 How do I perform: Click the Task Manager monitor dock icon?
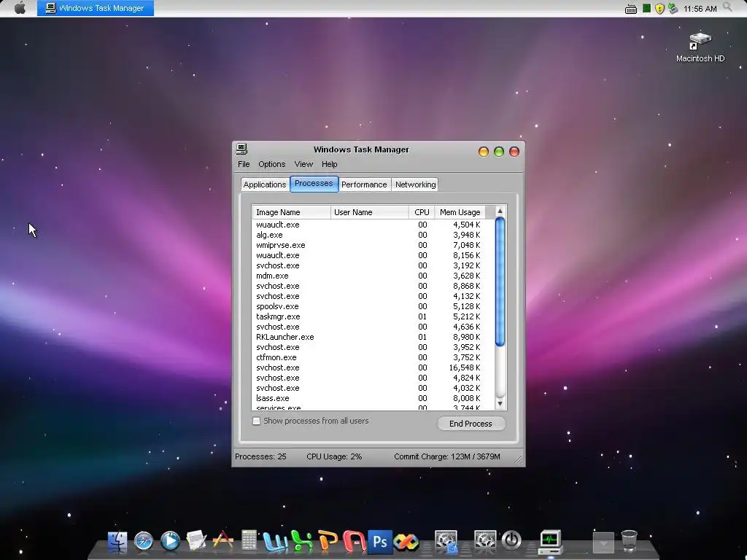tap(550, 542)
